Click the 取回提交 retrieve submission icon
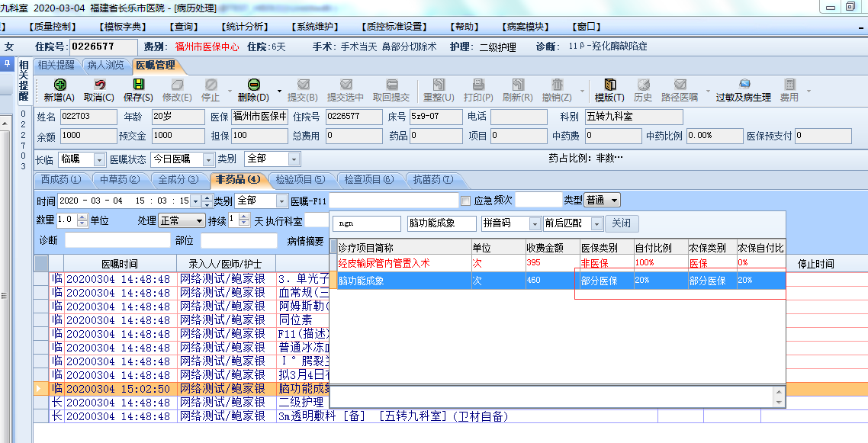 click(x=392, y=85)
